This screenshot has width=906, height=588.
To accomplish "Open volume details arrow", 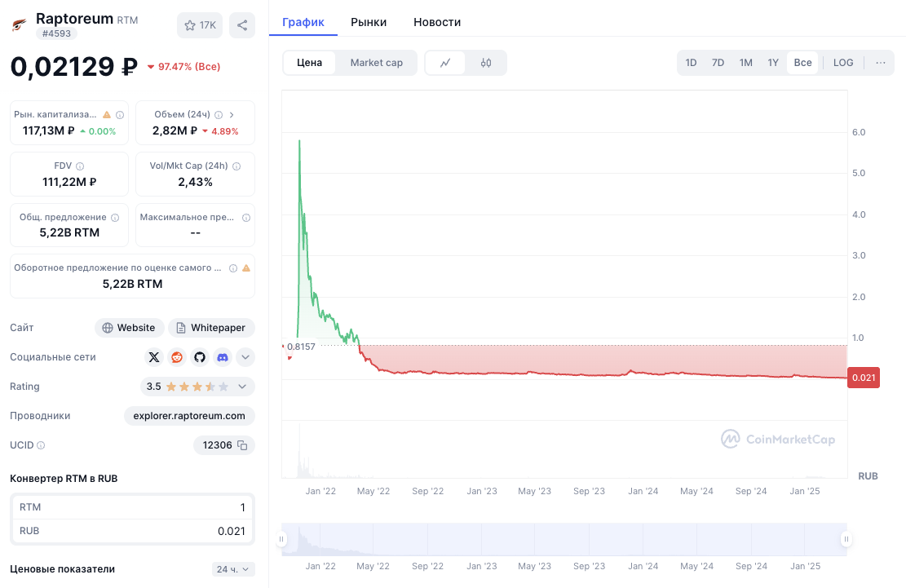I will (x=232, y=115).
